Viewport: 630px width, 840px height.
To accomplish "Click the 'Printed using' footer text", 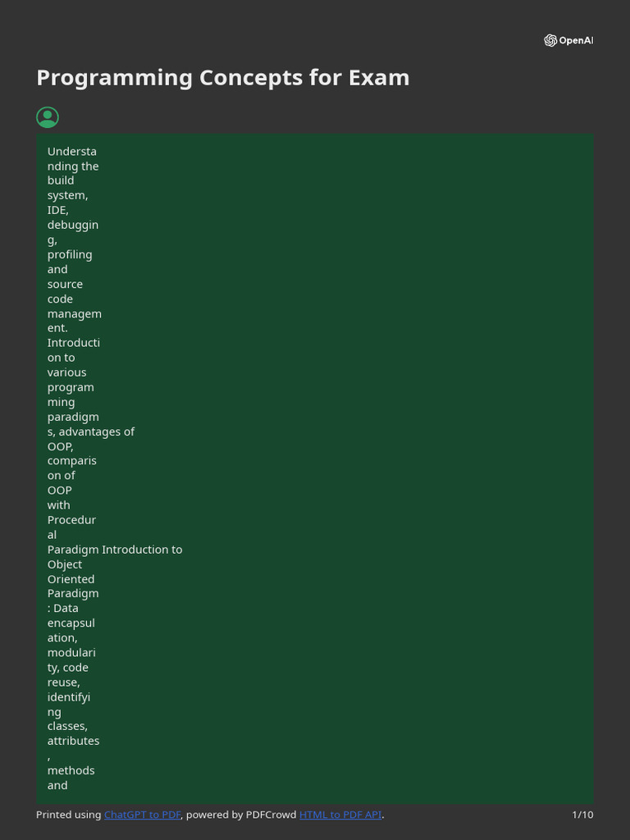I will pyautogui.click(x=69, y=815).
